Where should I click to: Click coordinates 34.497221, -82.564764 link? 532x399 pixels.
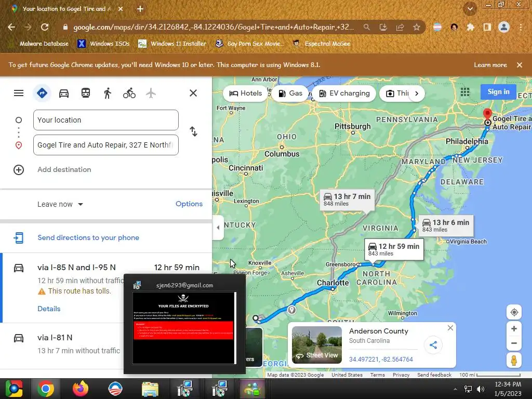[381, 360]
